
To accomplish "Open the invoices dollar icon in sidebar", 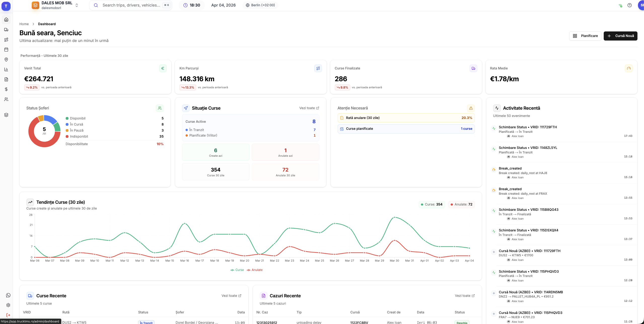I will (x=6, y=89).
